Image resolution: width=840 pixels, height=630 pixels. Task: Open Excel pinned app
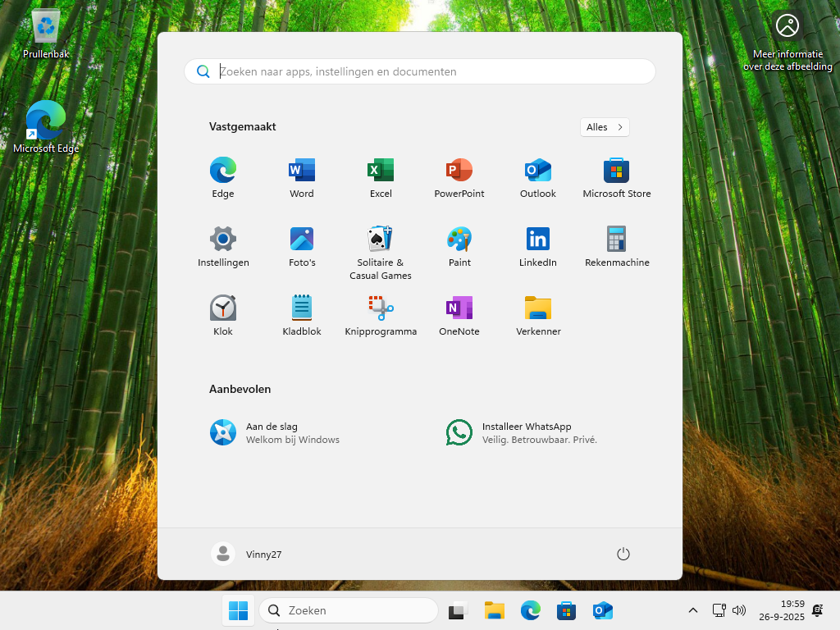tap(381, 178)
